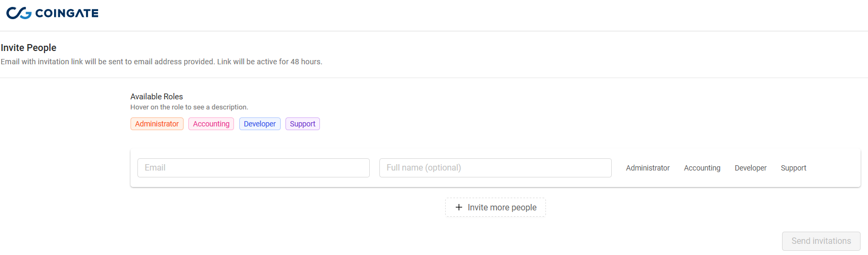The width and height of the screenshot is (868, 255).
Task: Click the invitation link description sentence
Action: [x=161, y=62]
